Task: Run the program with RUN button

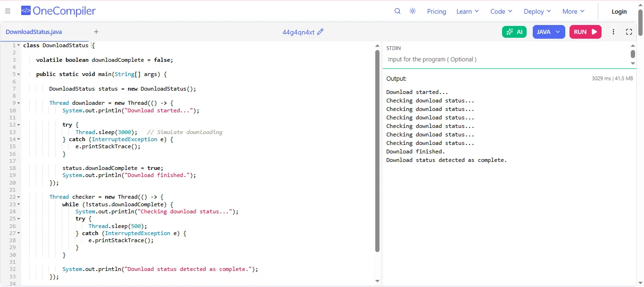Action: [x=586, y=32]
